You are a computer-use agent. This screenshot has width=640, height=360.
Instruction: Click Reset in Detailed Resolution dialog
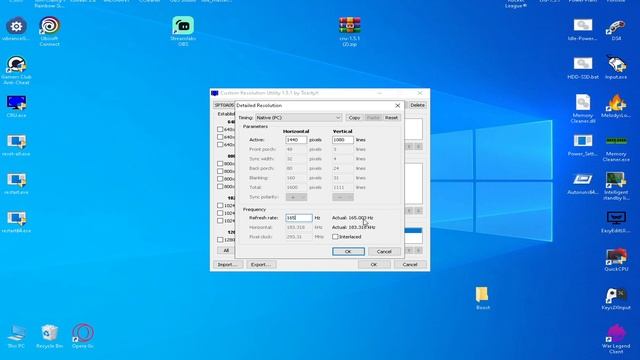click(x=391, y=118)
